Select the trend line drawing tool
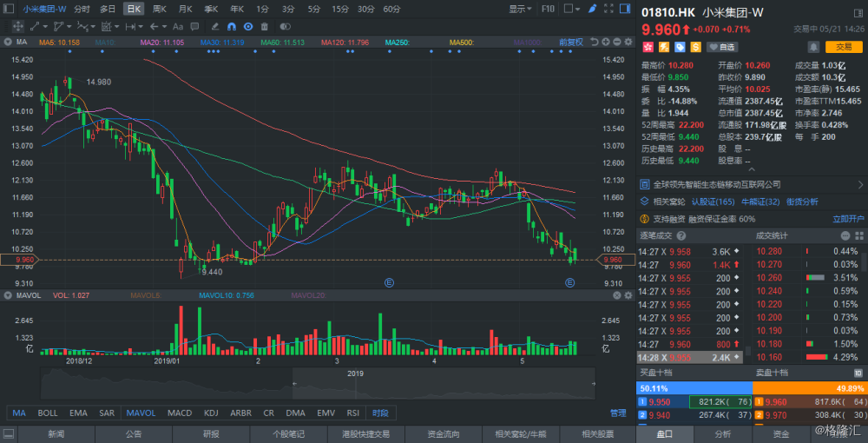The width and height of the screenshot is (868, 443). (x=35, y=26)
